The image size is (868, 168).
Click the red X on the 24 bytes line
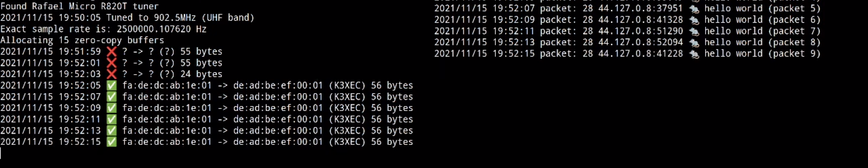(x=111, y=74)
